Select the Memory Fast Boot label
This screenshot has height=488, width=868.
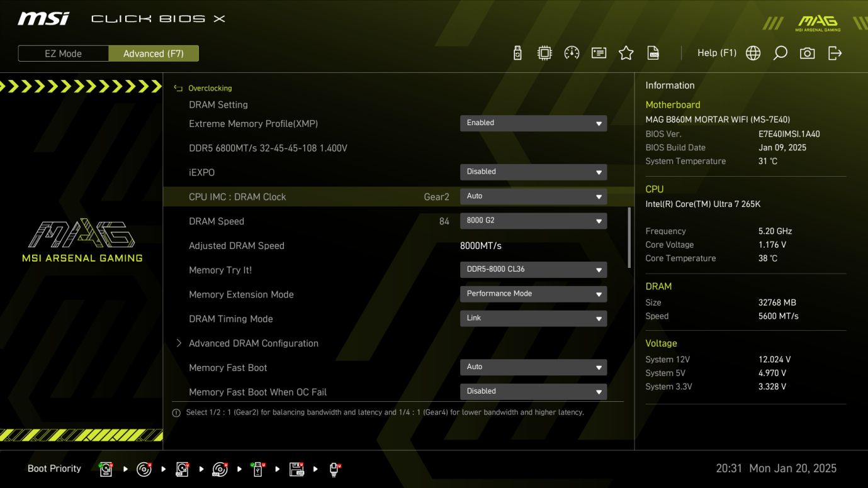pyautogui.click(x=228, y=368)
